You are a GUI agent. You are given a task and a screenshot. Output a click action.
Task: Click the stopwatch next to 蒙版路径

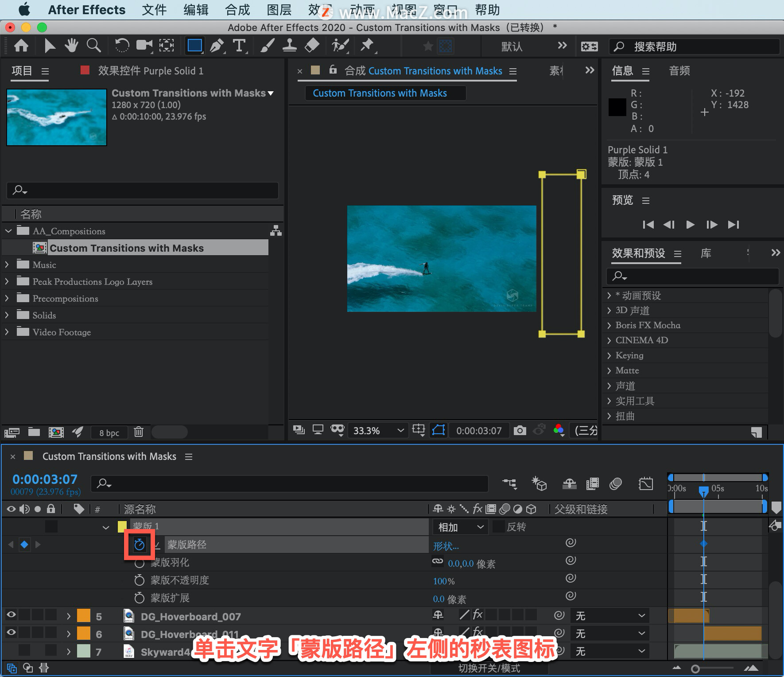(140, 545)
